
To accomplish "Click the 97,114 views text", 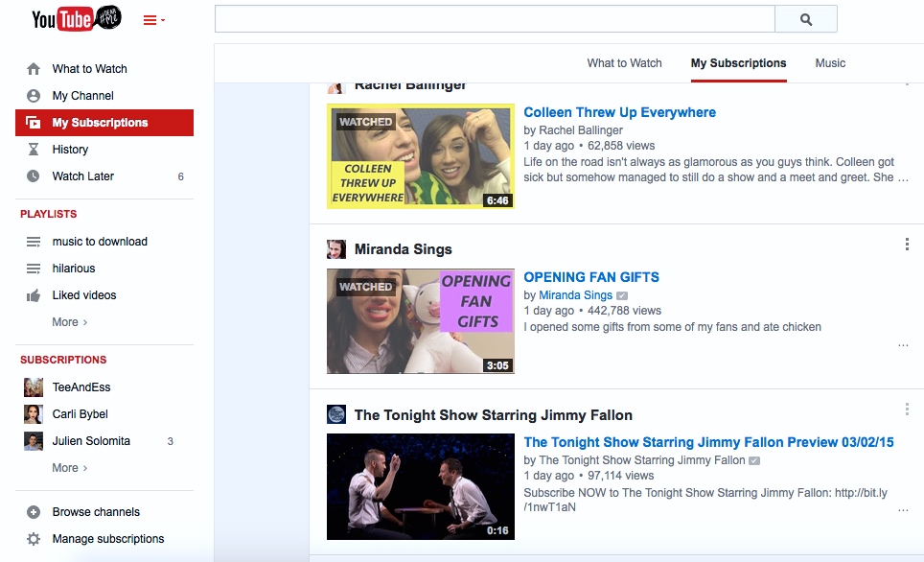I will tap(620, 476).
